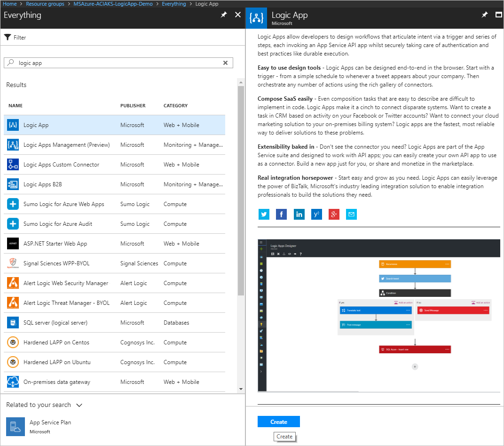Click the ASP.NET Starter Web App icon

tap(13, 243)
